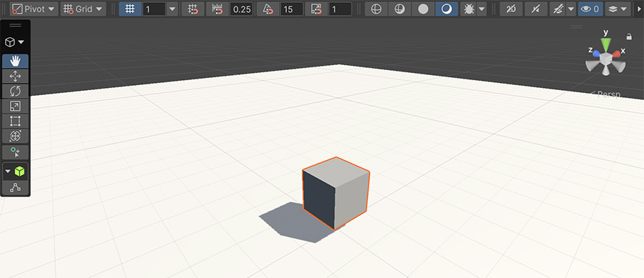This screenshot has height=278, width=644.
Task: Edit the scale snap value field
Action: point(340,9)
